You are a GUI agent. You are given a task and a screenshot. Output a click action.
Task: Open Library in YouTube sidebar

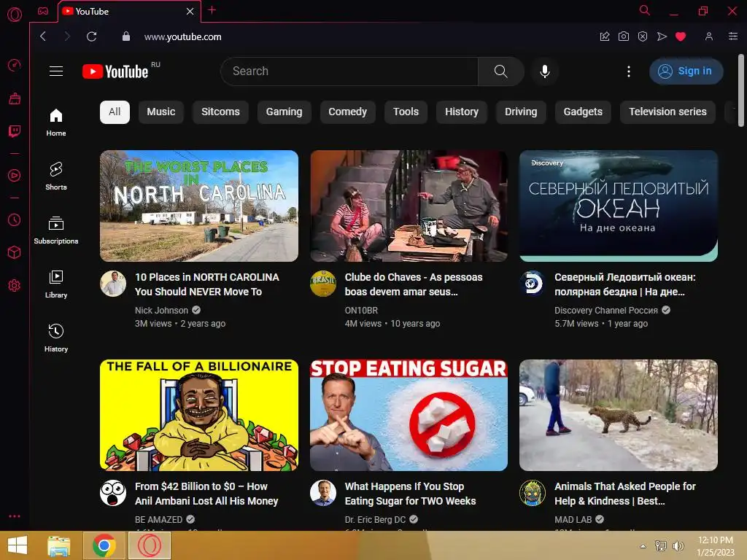coord(56,284)
